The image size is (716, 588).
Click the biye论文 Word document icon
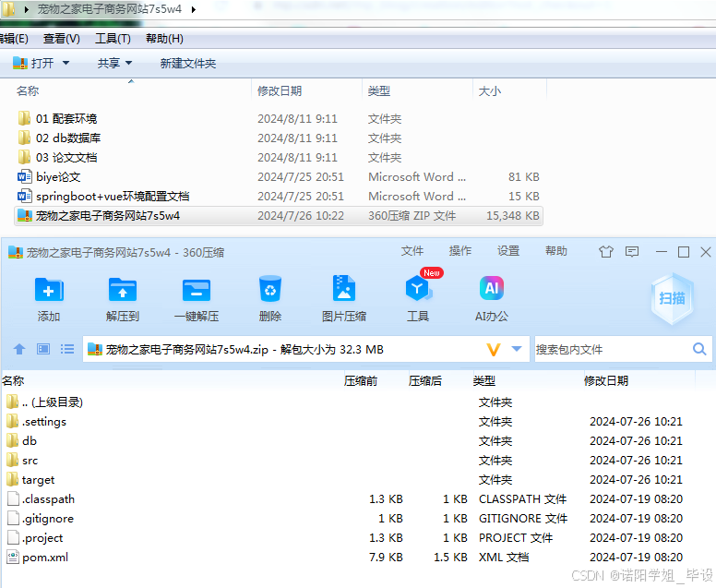click(x=24, y=177)
